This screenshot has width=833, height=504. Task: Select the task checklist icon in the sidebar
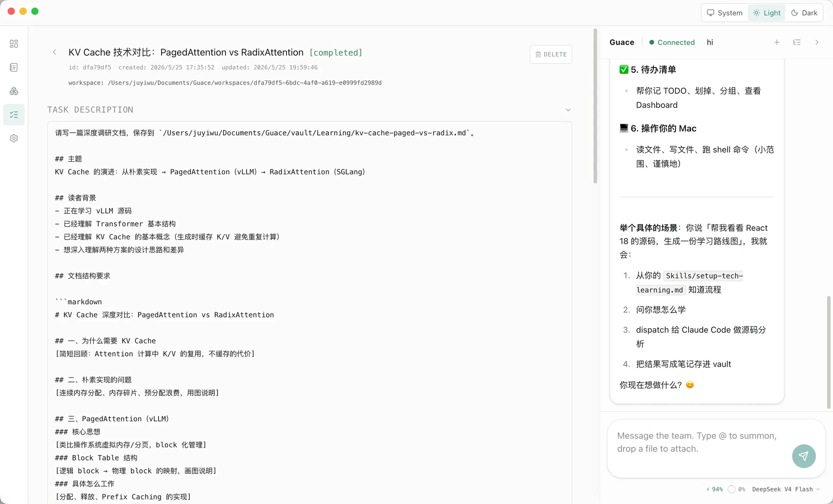14,115
